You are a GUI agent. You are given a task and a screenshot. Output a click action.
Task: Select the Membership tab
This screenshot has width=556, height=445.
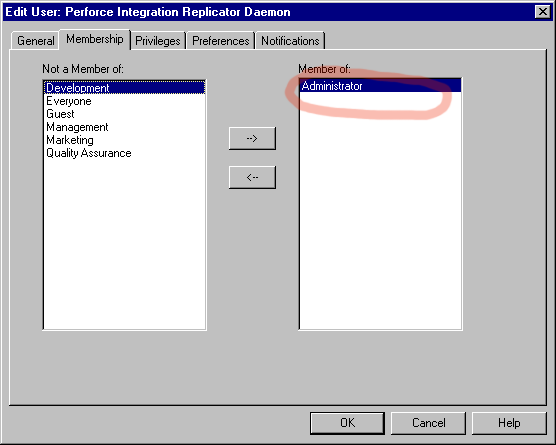pos(95,39)
